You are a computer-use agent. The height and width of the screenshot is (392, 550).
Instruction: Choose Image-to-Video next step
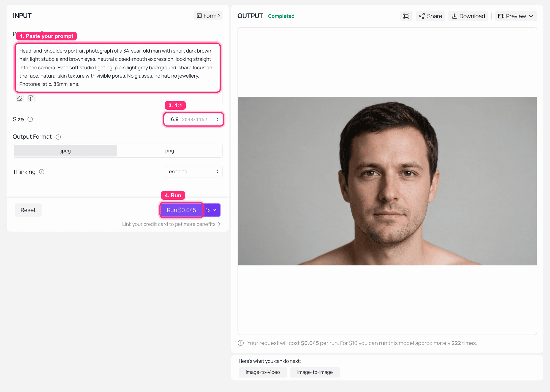pyautogui.click(x=263, y=372)
